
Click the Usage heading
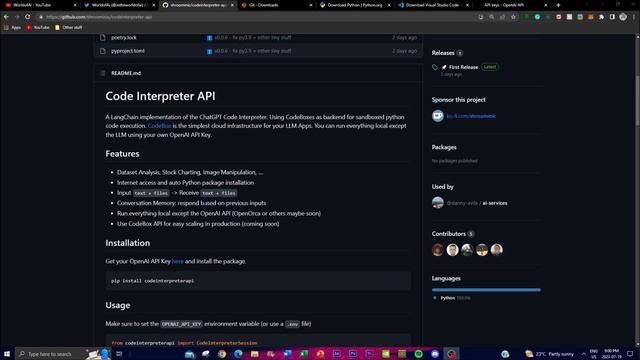tap(118, 305)
